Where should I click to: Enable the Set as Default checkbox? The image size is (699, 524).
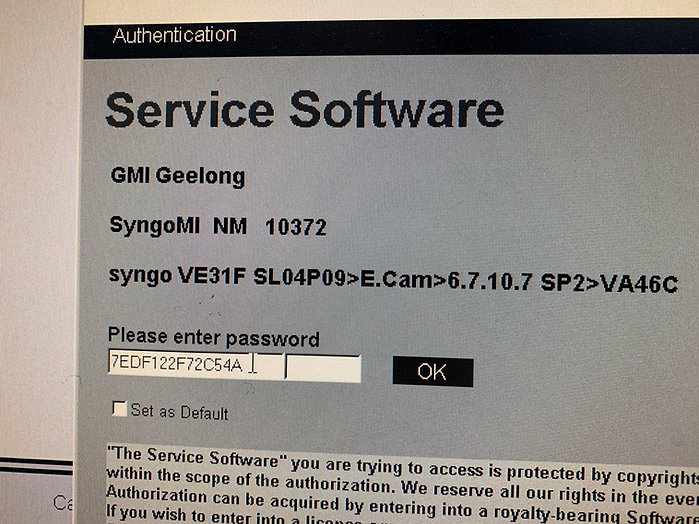[x=119, y=408]
